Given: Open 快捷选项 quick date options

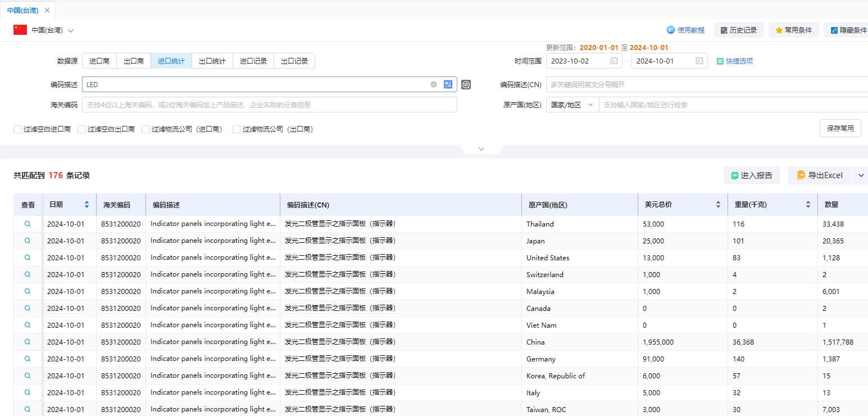Looking at the screenshot, I should pos(735,61).
